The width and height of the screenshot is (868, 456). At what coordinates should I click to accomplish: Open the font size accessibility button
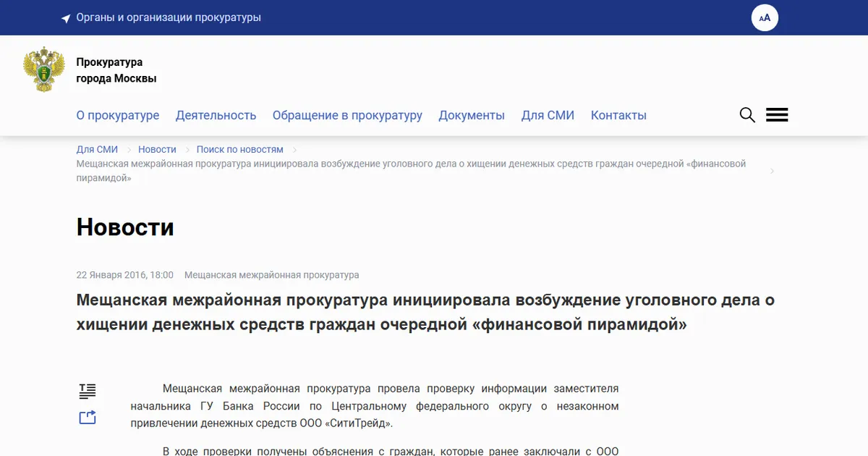tap(765, 17)
